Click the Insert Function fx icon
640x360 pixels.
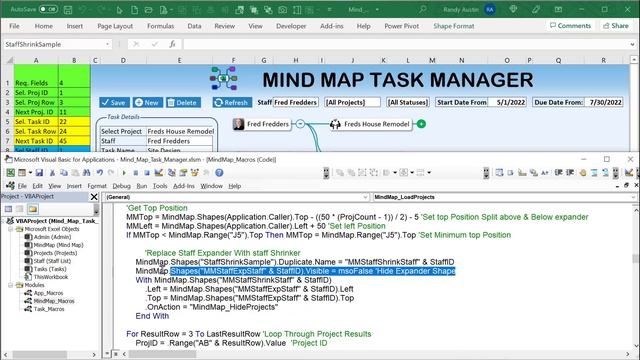(173, 44)
